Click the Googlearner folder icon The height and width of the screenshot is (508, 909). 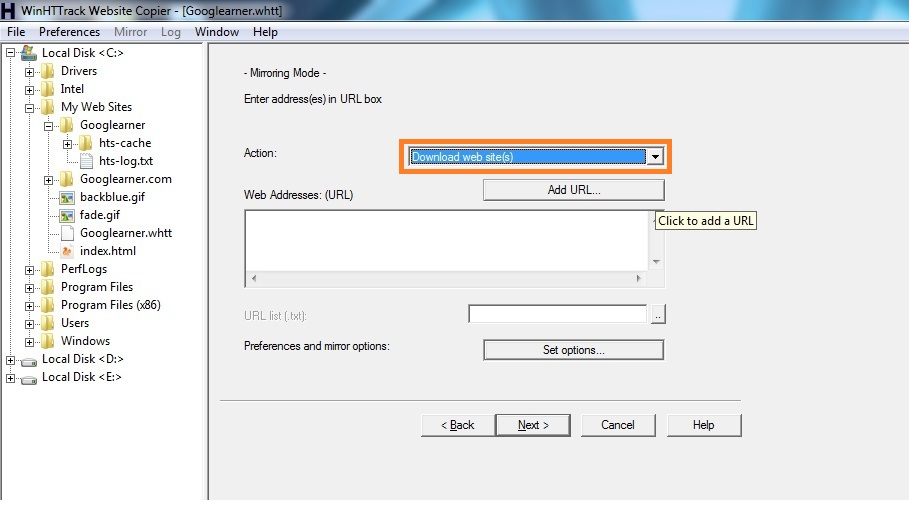click(67, 125)
